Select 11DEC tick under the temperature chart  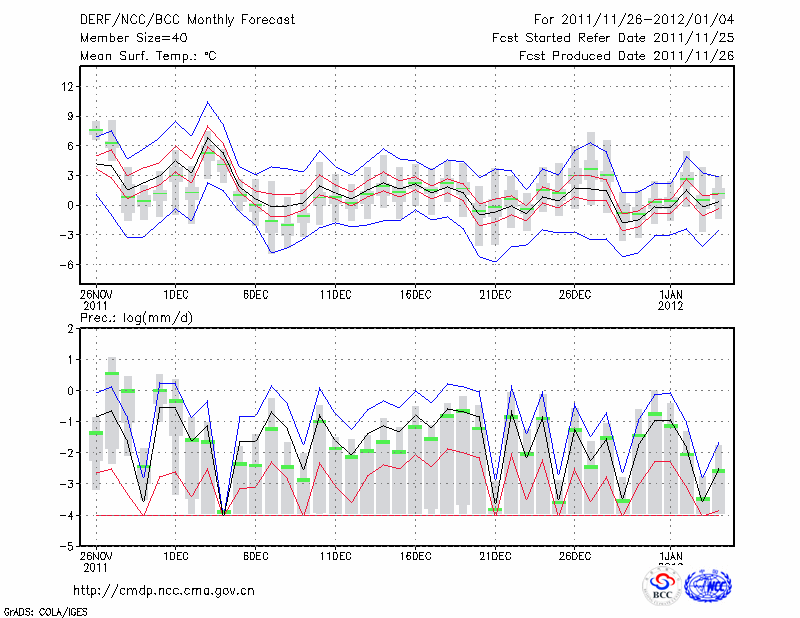click(335, 294)
